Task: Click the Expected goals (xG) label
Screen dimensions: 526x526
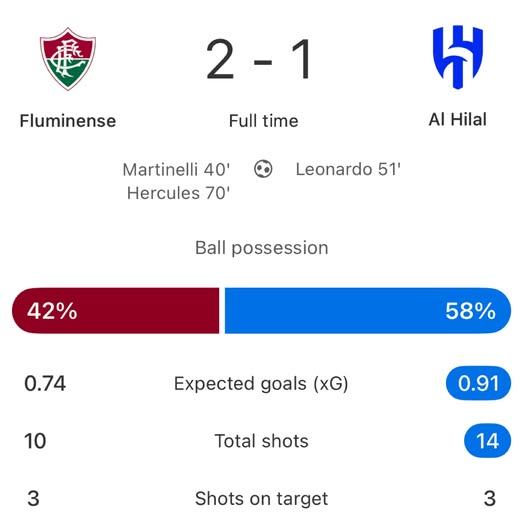Action: pyautogui.click(x=261, y=383)
